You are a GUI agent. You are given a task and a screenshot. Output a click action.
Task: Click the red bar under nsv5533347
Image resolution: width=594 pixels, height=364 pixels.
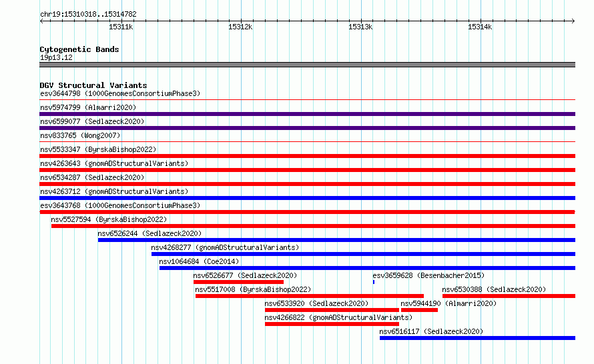tap(307, 156)
